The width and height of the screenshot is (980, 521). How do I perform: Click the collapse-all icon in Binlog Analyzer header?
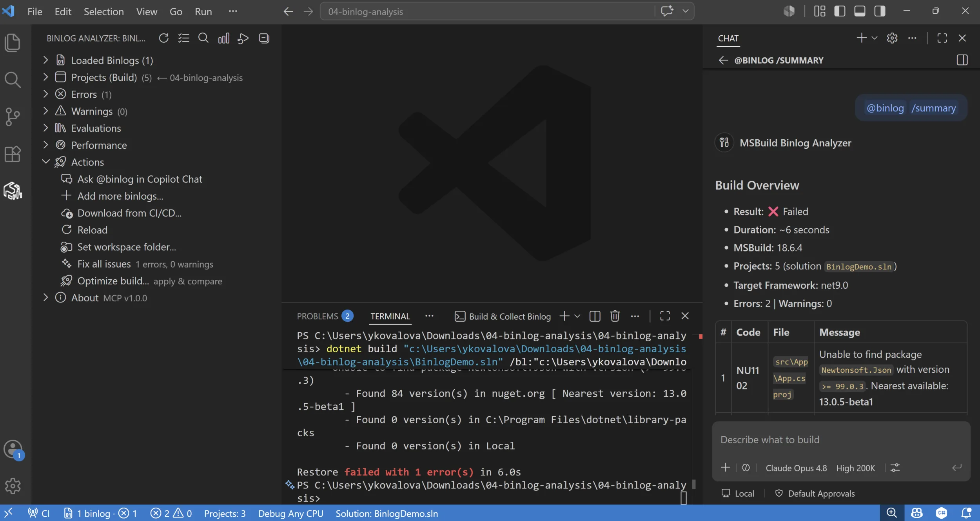(264, 38)
